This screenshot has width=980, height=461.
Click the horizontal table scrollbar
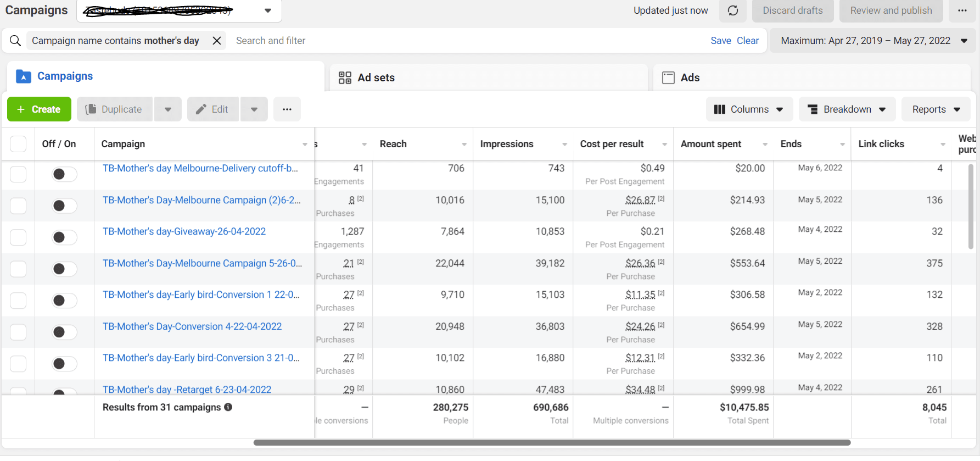(x=552, y=442)
